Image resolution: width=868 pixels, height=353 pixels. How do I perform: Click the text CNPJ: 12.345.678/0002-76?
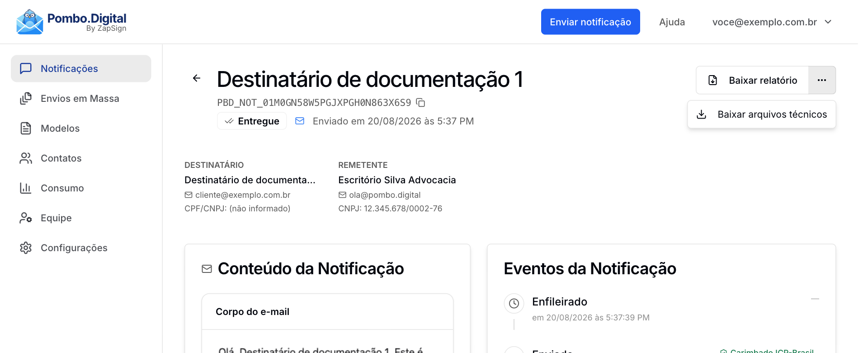[390, 208]
